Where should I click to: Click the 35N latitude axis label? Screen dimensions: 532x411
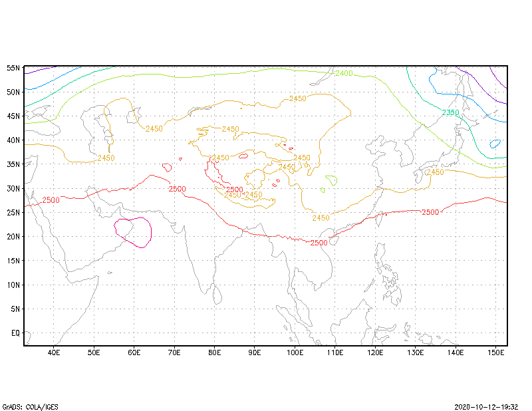(13, 164)
